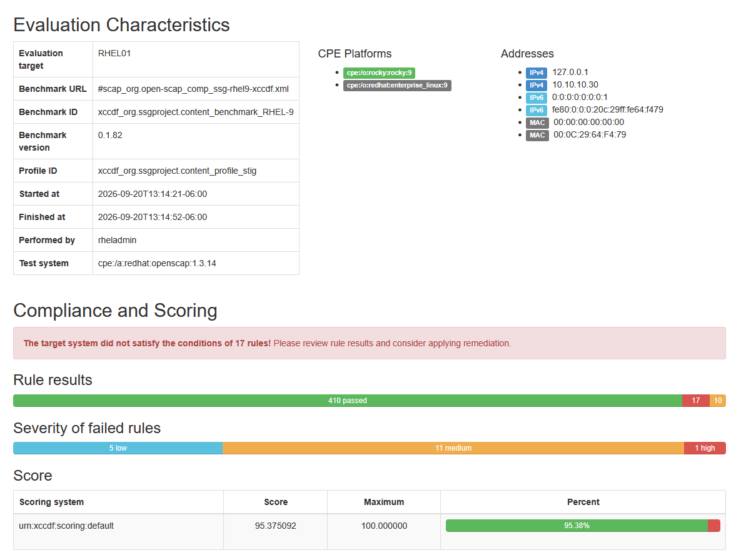The height and width of the screenshot is (560, 741).
Task: Click the IPv4 badge beside 10.10.10.30
Action: click(537, 86)
